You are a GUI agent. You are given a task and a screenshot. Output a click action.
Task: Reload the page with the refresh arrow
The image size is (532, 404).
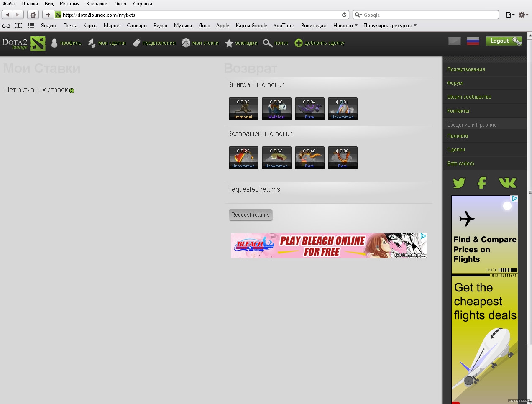(x=344, y=15)
